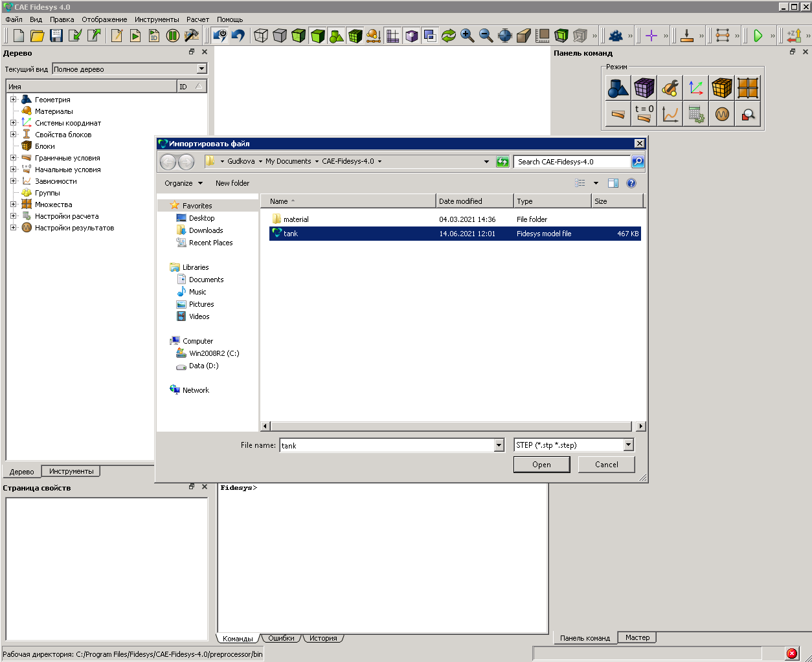812x662 pixels.
Task: Sort by Date modified column header
Action: (474, 201)
